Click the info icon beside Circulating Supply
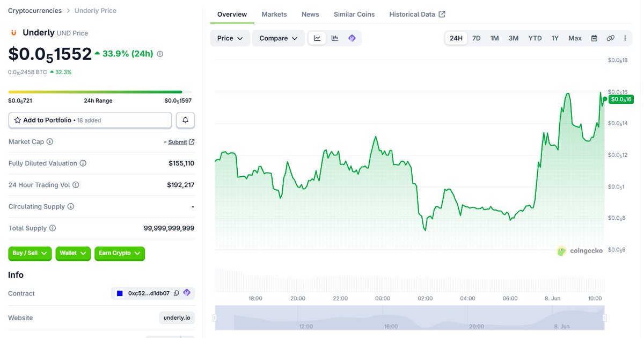 [x=71, y=206]
